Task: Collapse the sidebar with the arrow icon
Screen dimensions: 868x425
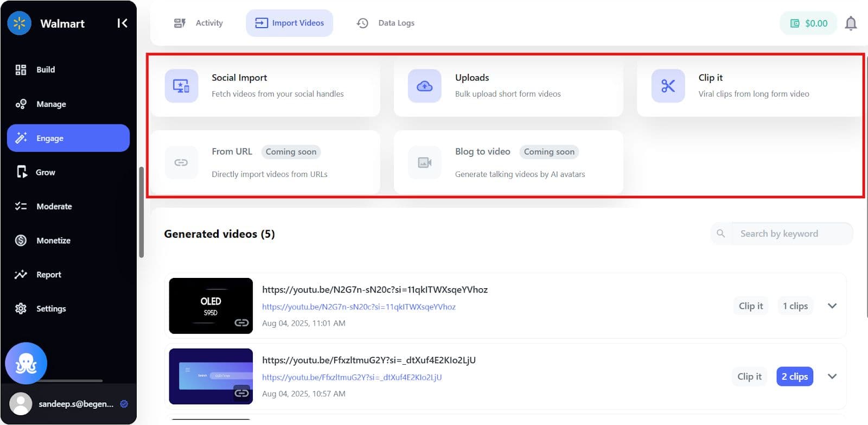Action: [122, 23]
